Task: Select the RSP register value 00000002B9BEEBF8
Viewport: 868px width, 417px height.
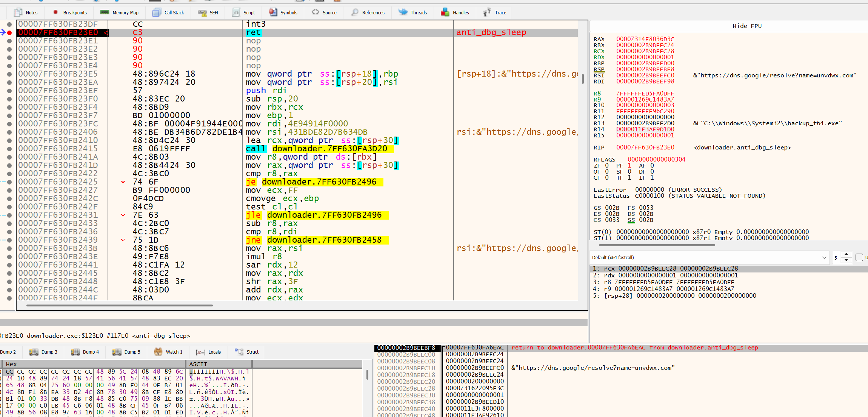Action: 645,69
